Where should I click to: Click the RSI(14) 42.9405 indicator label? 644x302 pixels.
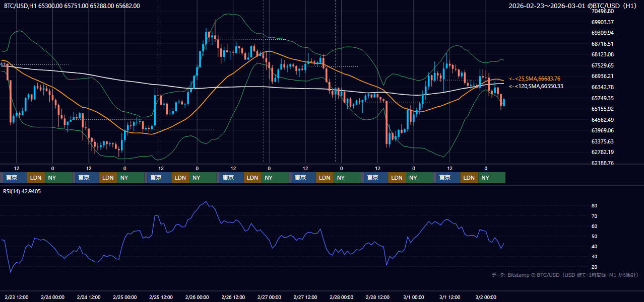pyautogui.click(x=22, y=191)
